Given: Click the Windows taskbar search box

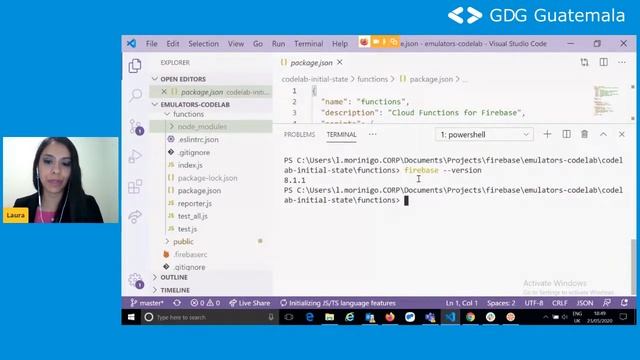Looking at the screenshot, I should coord(210,317).
